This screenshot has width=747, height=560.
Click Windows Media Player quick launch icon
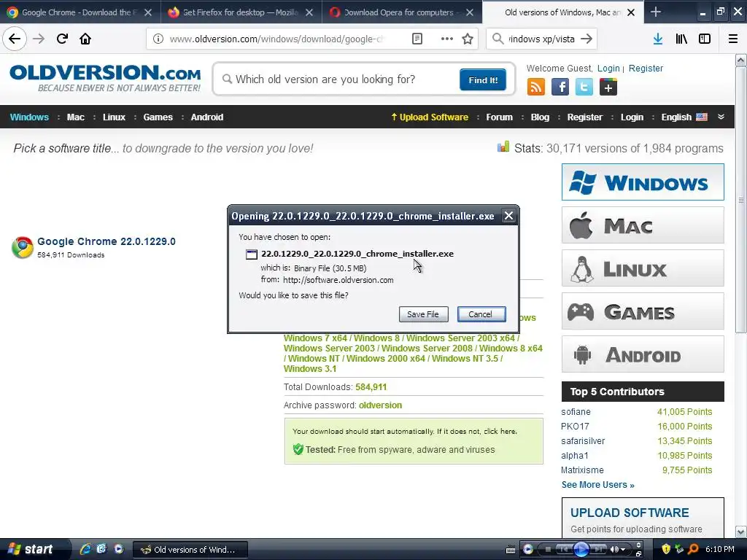coord(119,549)
